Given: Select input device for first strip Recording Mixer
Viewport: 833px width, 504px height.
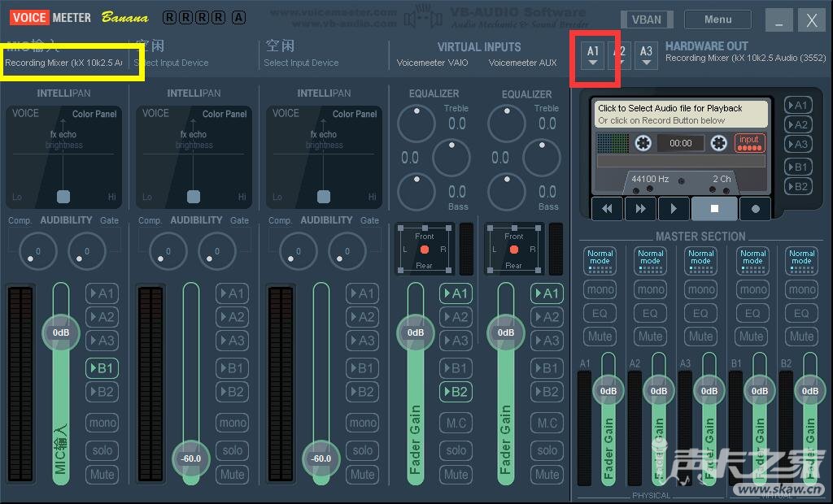Looking at the screenshot, I should 63,63.
